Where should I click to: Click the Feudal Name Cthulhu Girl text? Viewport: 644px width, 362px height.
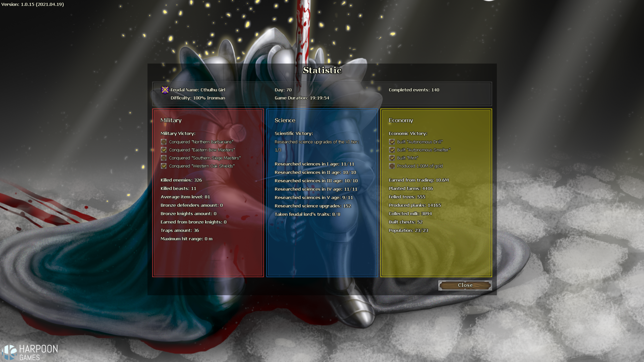point(198,90)
